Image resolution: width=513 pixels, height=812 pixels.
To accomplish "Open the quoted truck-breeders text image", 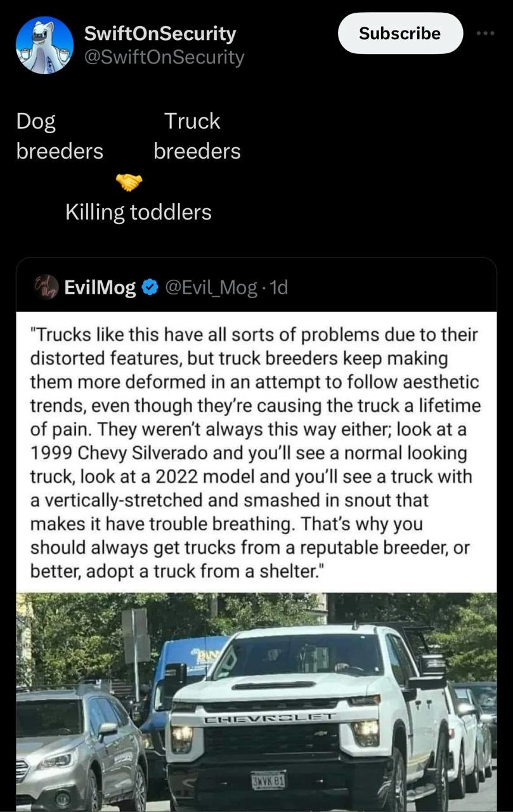I will tap(256, 452).
